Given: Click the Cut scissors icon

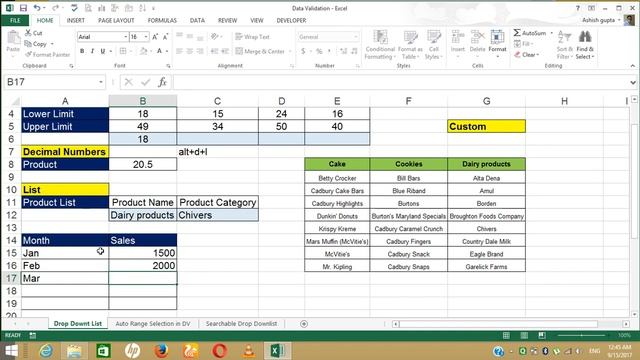Looking at the screenshot, I should click(x=28, y=33).
